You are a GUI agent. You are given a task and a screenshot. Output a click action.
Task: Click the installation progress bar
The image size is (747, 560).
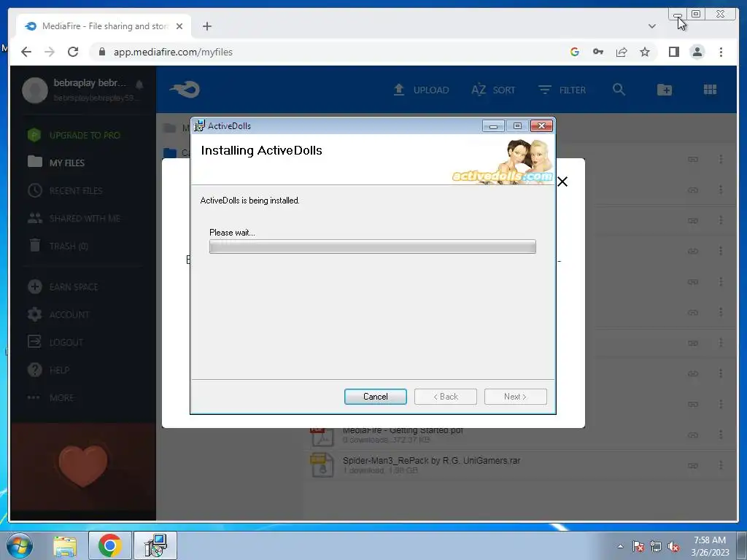pos(373,246)
